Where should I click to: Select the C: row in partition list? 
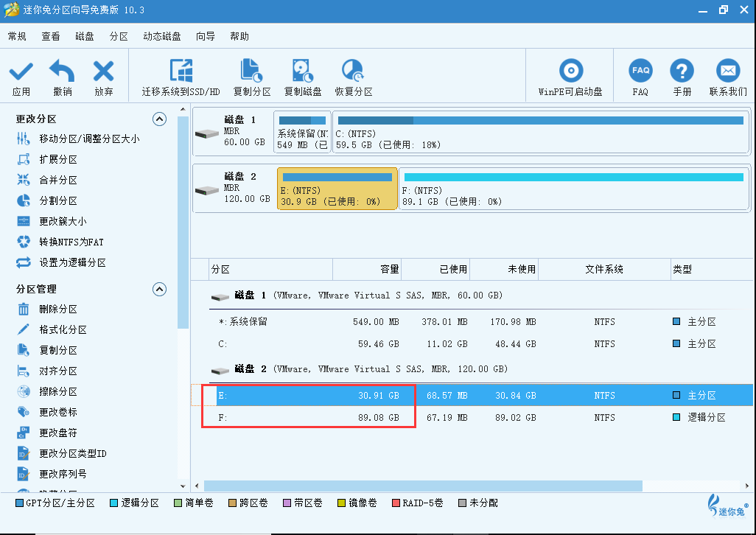point(472,343)
